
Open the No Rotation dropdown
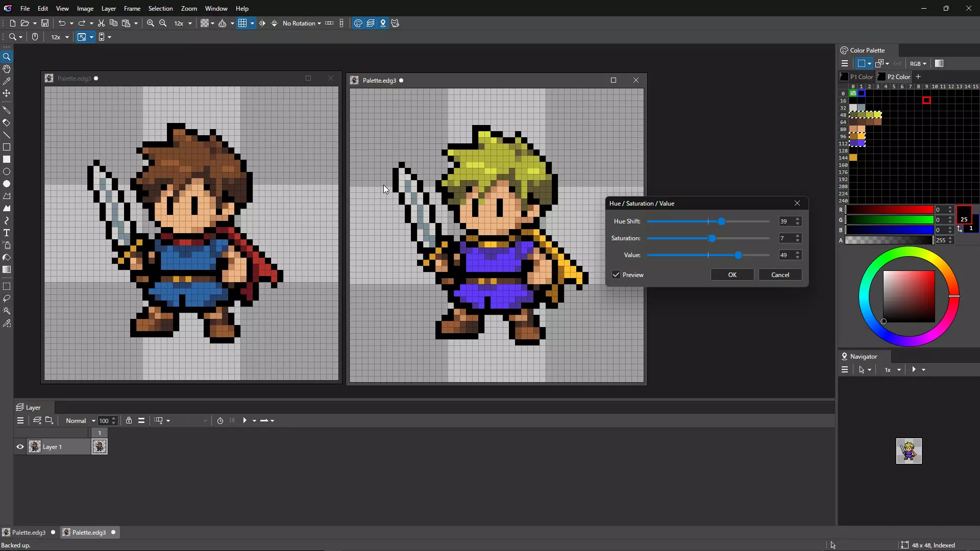[302, 23]
